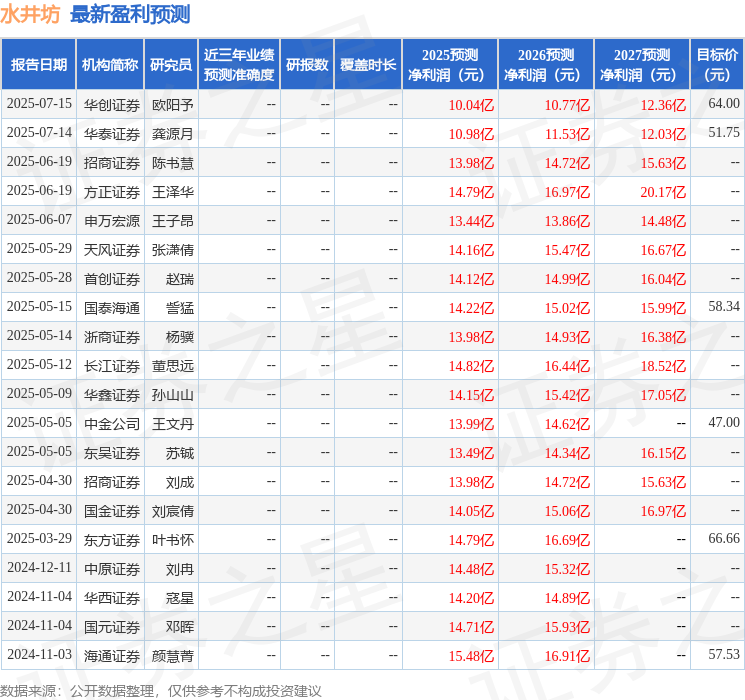Select the date cell 2024-12-11

[x=39, y=567]
